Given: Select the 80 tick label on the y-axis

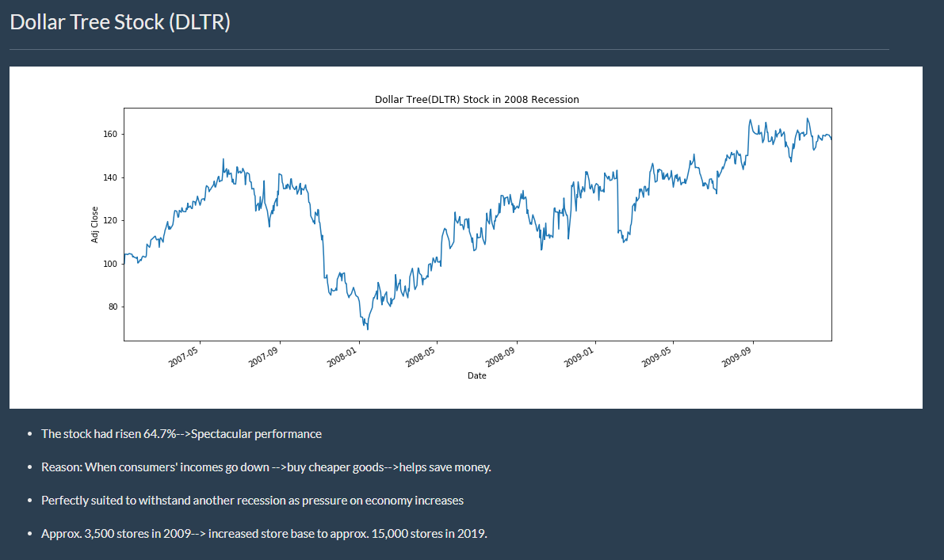Looking at the screenshot, I should pos(113,307).
